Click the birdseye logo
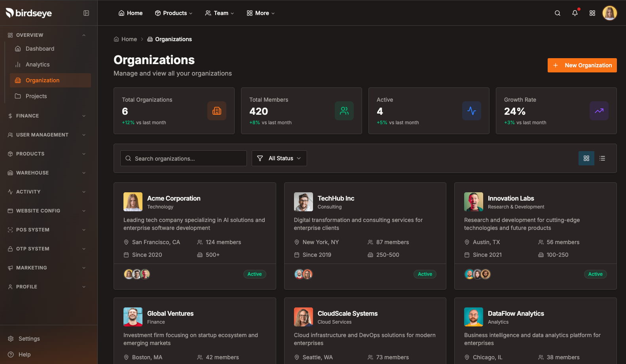 click(29, 13)
